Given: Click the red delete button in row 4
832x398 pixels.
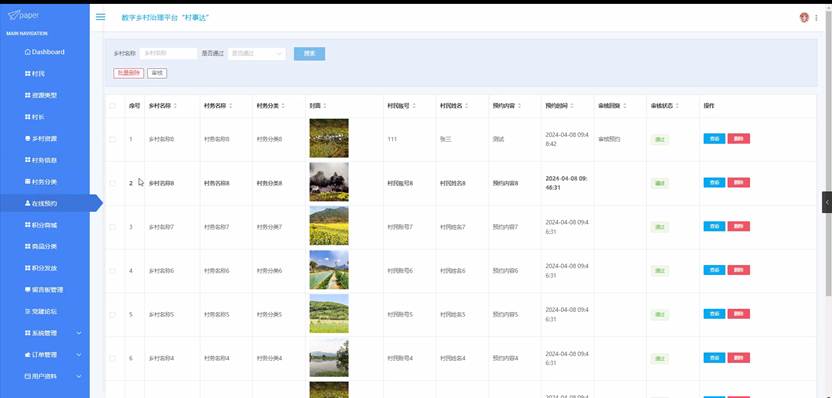Looking at the screenshot, I should pos(739,270).
